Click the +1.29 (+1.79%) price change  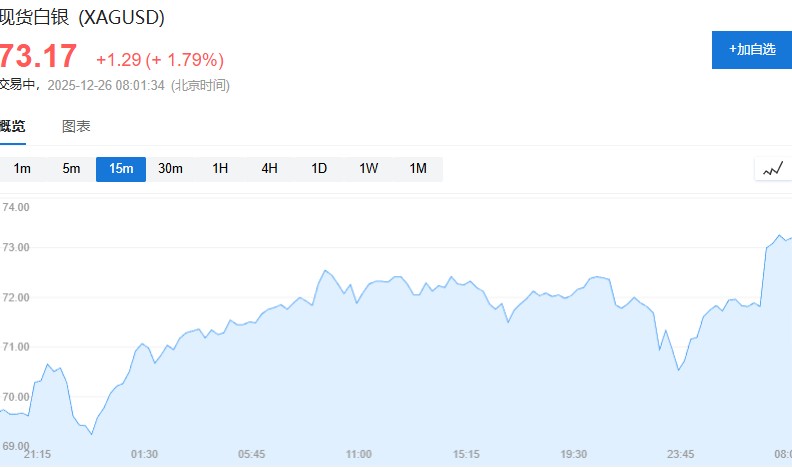[x=160, y=59]
